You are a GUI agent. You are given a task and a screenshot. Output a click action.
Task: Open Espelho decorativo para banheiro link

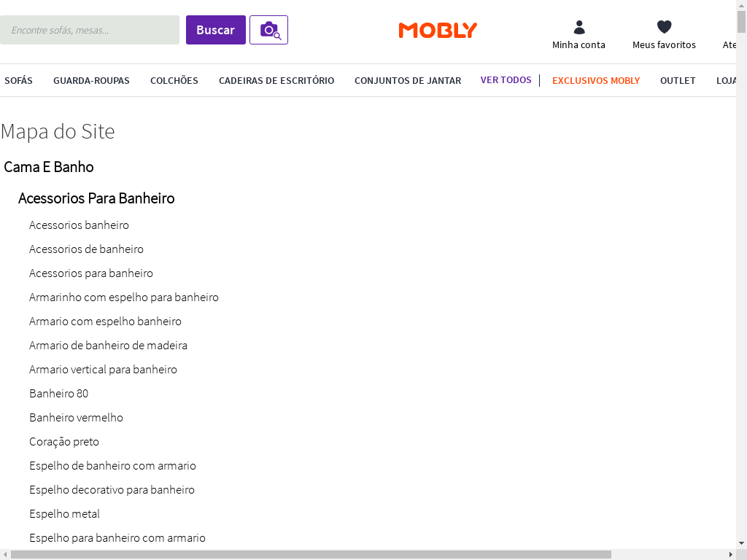pos(112,490)
